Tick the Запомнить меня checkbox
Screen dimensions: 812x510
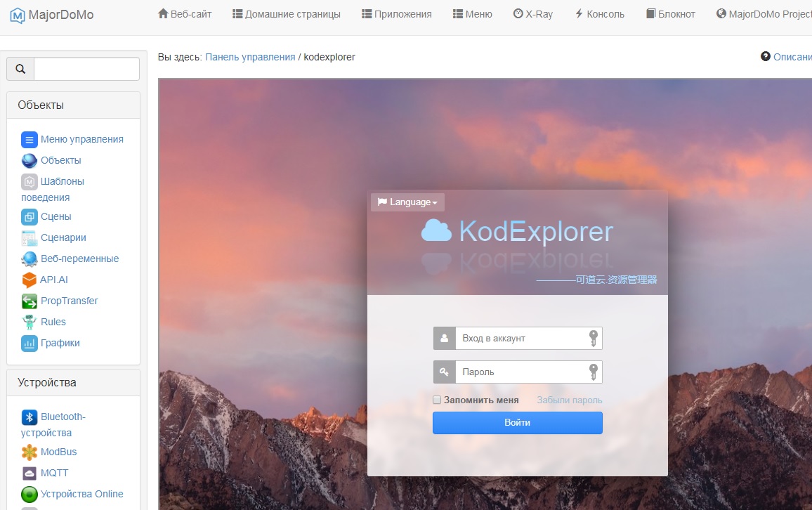pos(436,400)
